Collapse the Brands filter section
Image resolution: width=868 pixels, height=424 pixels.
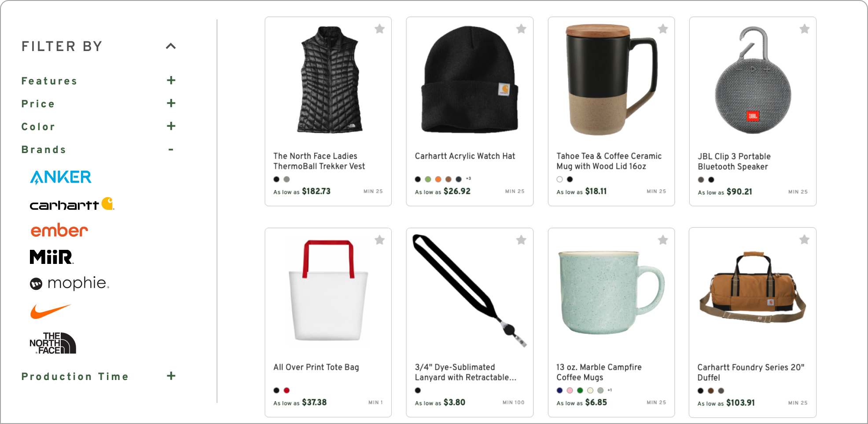pyautogui.click(x=171, y=150)
